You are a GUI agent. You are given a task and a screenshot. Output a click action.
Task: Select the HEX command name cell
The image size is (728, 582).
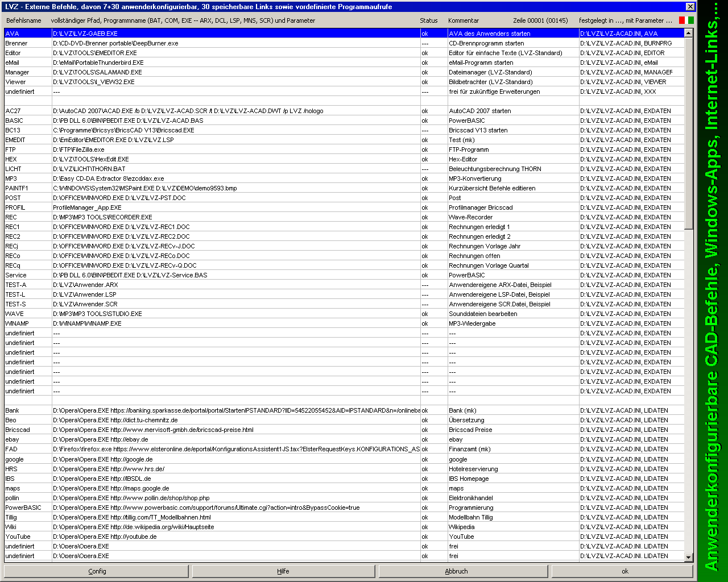(28, 159)
